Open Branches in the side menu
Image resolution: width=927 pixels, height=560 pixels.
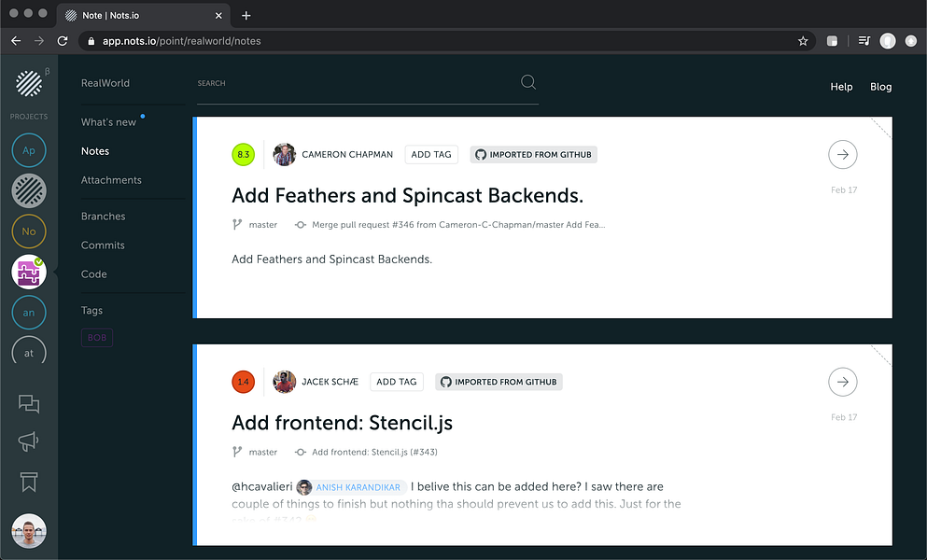tap(104, 216)
